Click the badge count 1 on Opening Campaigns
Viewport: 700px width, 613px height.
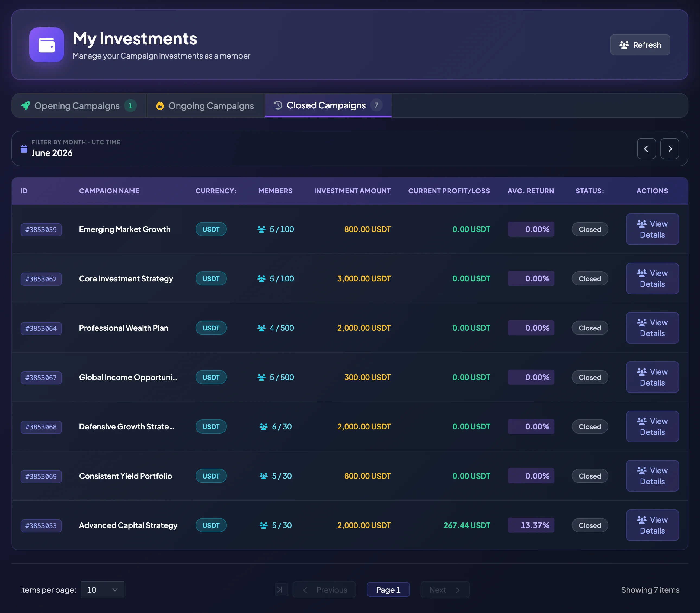coord(130,106)
